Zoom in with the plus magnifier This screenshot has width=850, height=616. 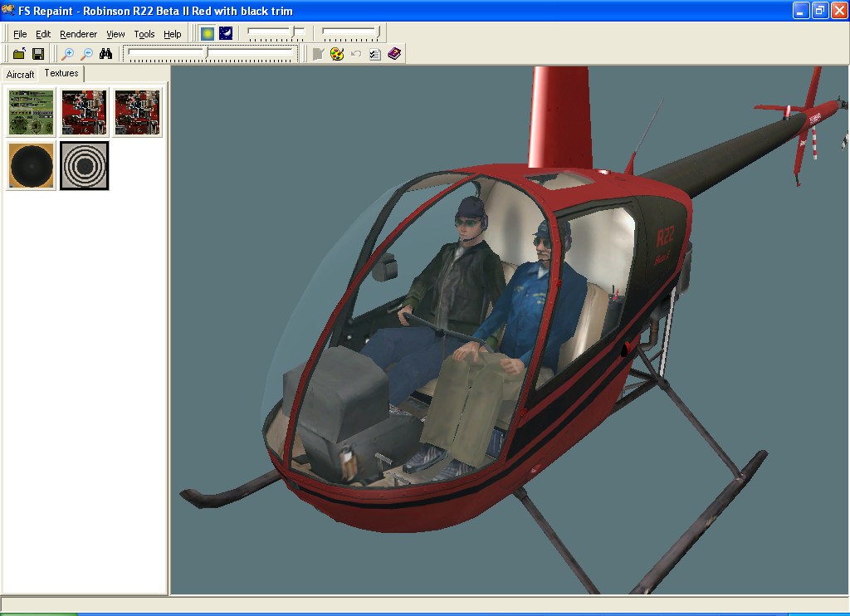tap(68, 54)
